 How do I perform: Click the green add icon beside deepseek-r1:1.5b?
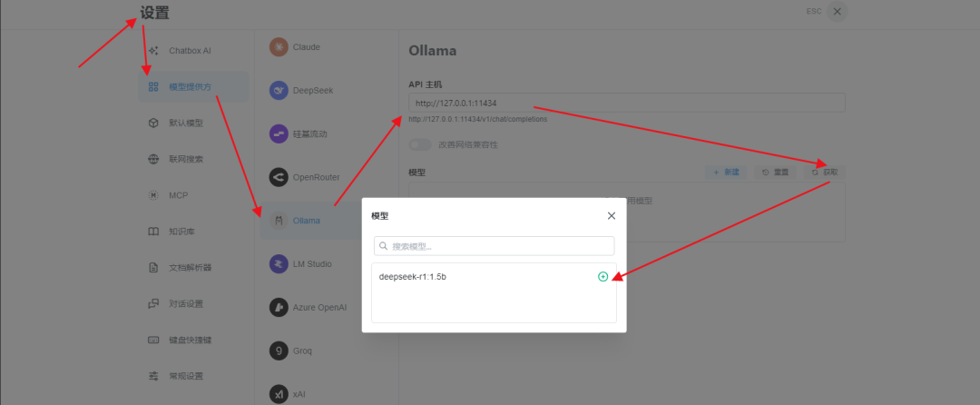pyautogui.click(x=603, y=276)
